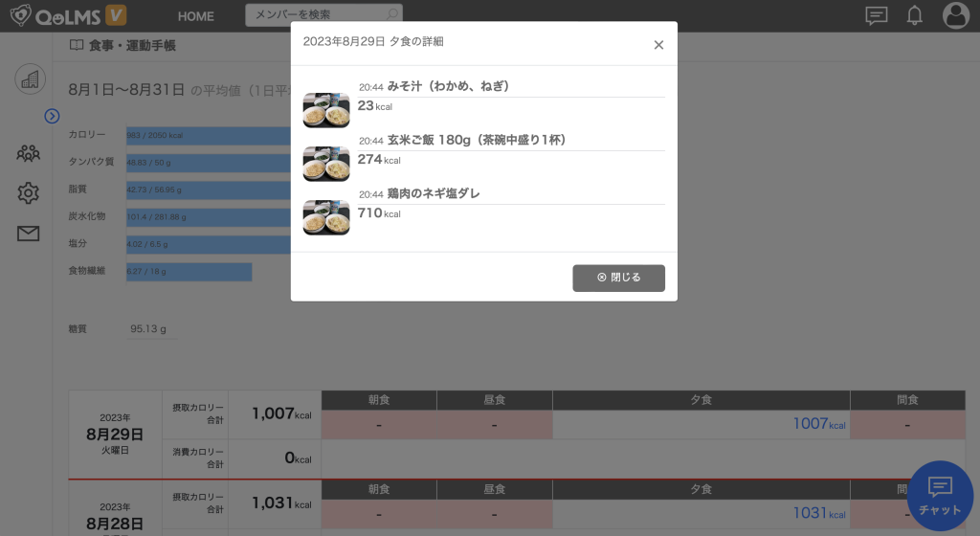Go to the HOME menu item

click(196, 16)
